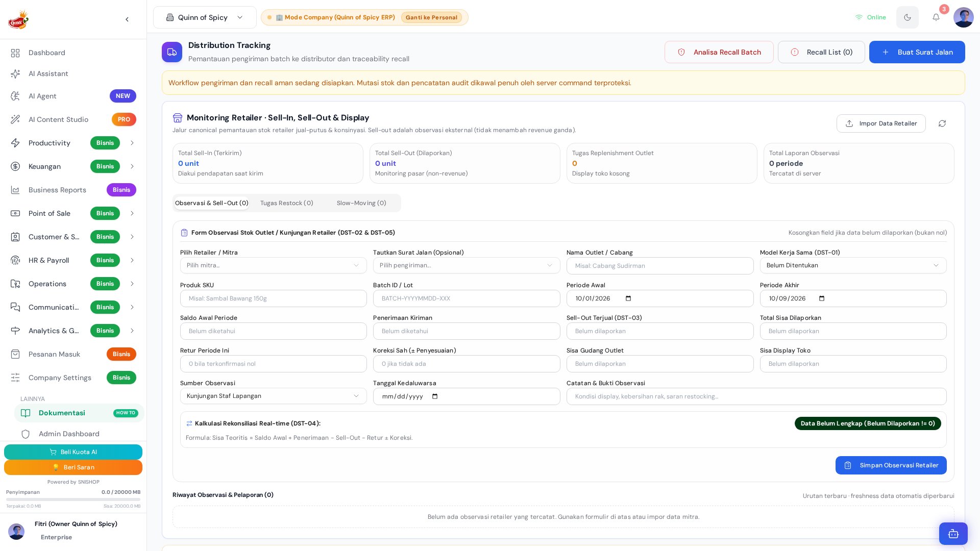This screenshot has height=551, width=980.
Task: Open the Pilih Retailer / Mitra dropdown
Action: [273, 265]
